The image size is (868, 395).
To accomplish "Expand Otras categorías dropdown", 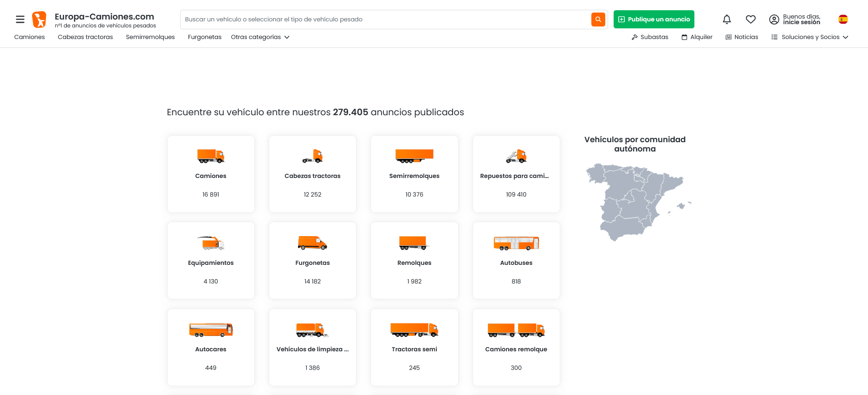I will (260, 37).
